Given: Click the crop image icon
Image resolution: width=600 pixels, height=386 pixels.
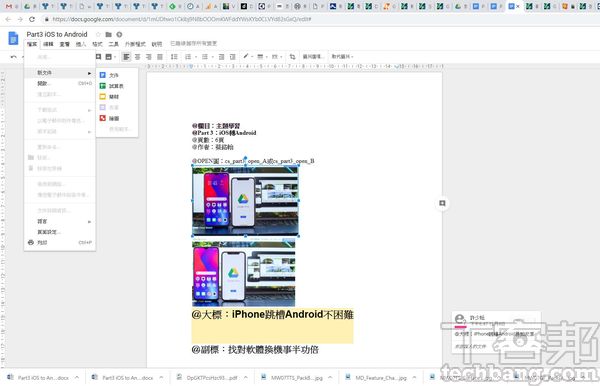Looking at the screenshot, I should click(292, 57).
